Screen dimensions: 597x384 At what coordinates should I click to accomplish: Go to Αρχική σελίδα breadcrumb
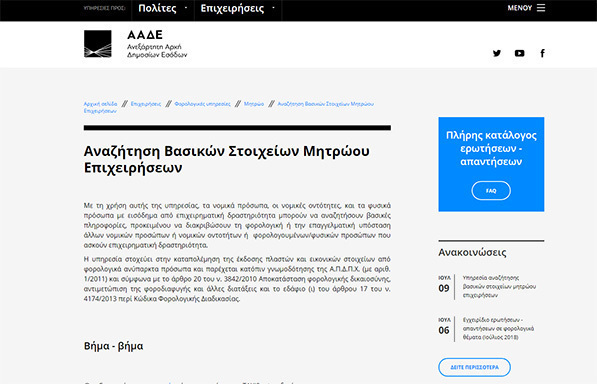[101, 104]
